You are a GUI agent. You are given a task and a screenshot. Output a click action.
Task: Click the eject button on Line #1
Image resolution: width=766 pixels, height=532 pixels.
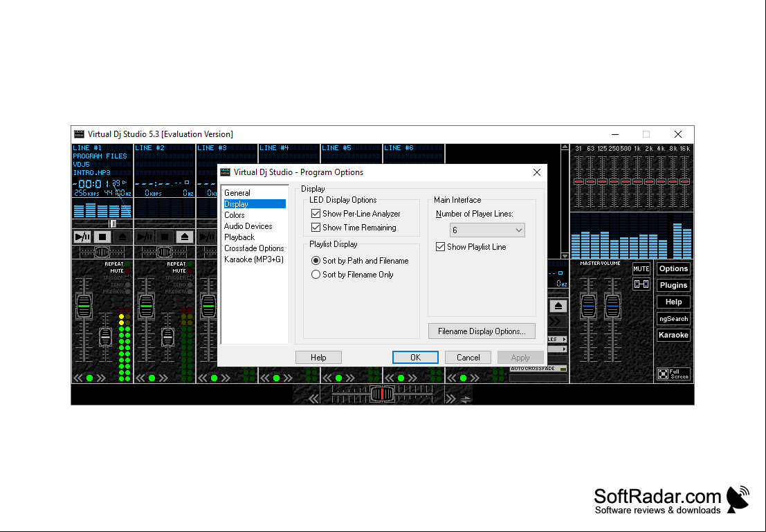tap(122, 237)
